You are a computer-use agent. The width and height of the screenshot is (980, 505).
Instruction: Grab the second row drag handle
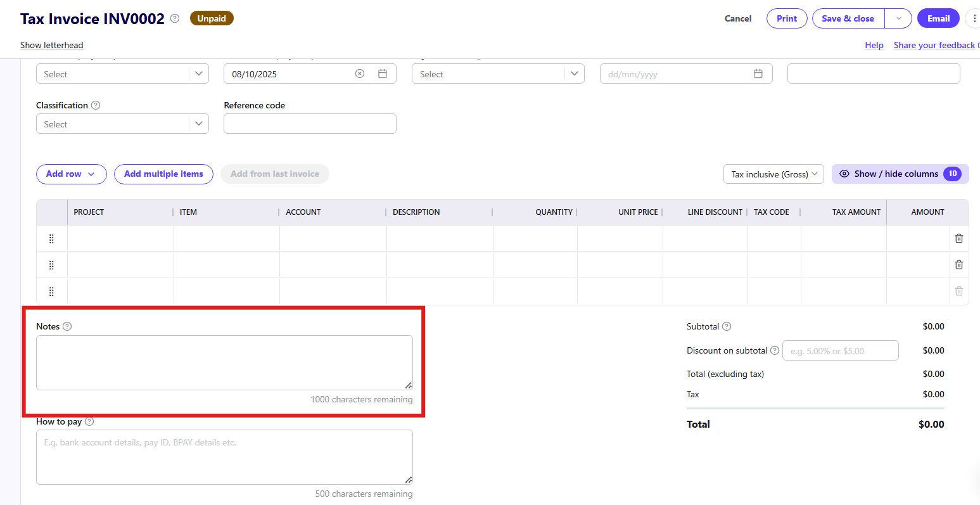pos(51,265)
